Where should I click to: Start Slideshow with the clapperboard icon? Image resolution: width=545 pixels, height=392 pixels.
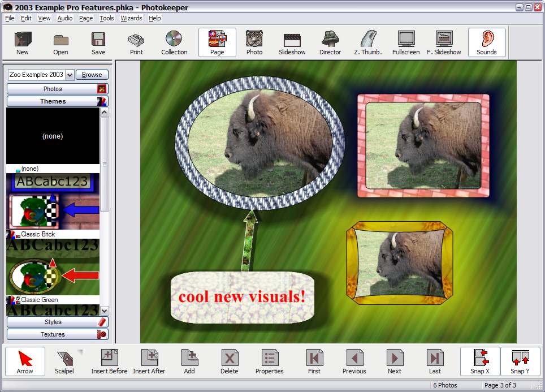pos(292,42)
